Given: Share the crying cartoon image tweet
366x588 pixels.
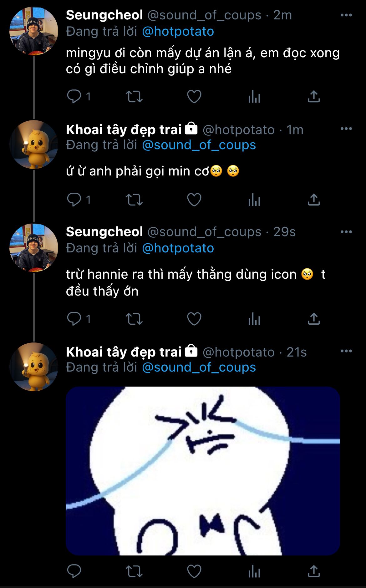Looking at the screenshot, I should [314, 571].
